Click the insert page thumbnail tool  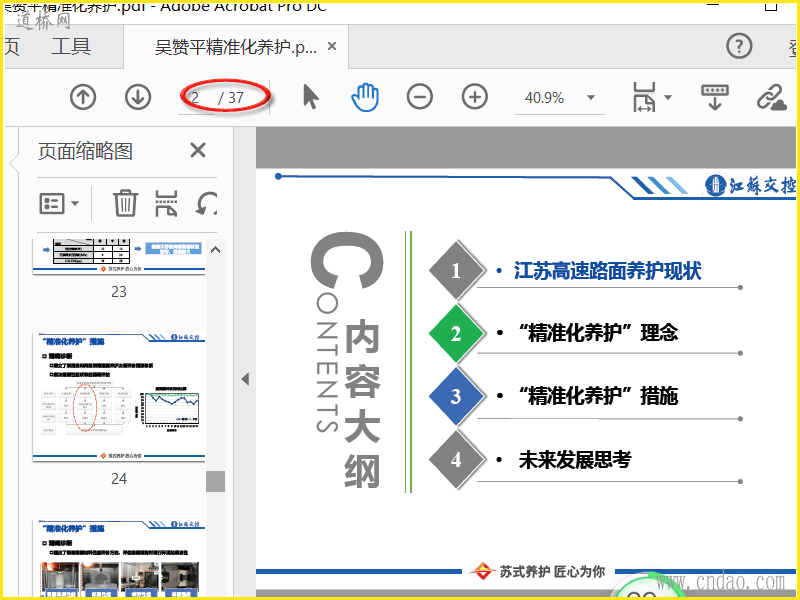pos(166,203)
